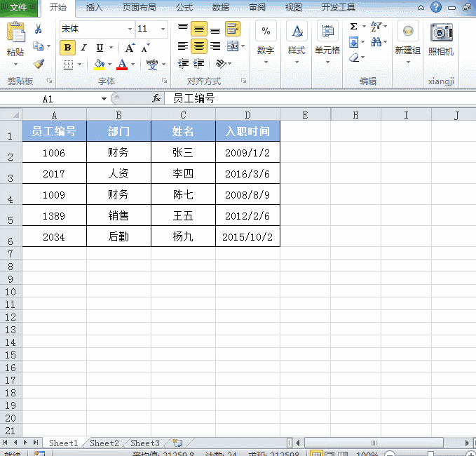The width and height of the screenshot is (476, 456).
Task: Toggle Bold formatting
Action: point(67,48)
